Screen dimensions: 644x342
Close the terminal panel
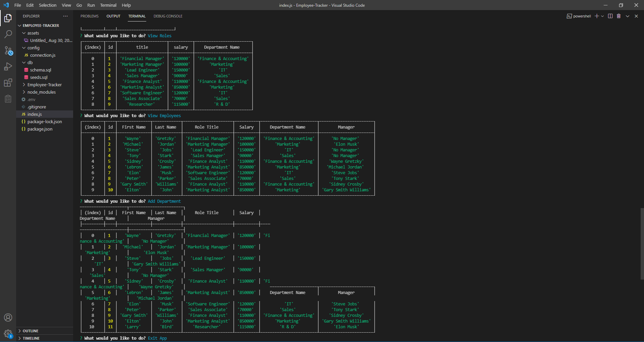click(x=636, y=16)
